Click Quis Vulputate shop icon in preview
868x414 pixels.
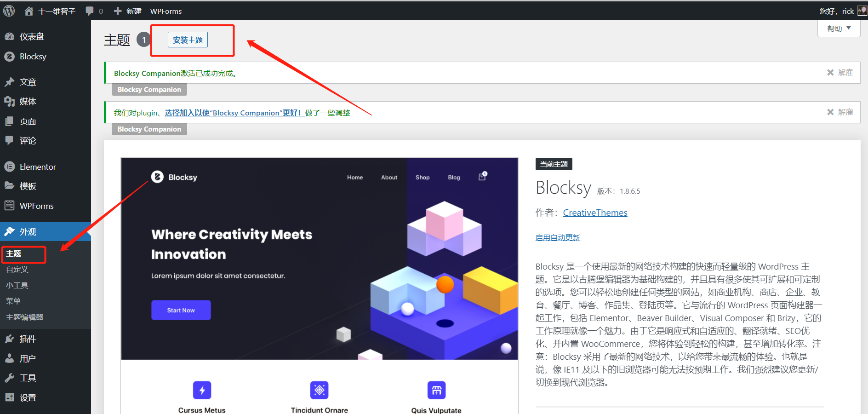(436, 390)
